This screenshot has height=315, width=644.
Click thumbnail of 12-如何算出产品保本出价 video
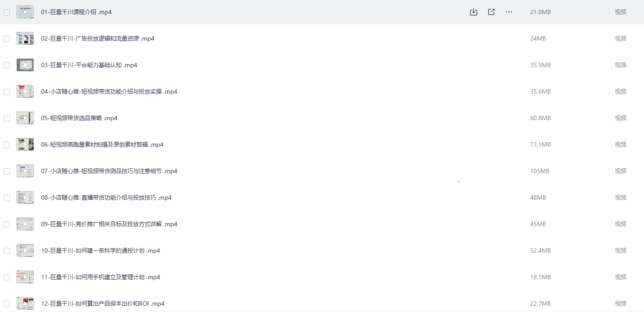[25, 304]
